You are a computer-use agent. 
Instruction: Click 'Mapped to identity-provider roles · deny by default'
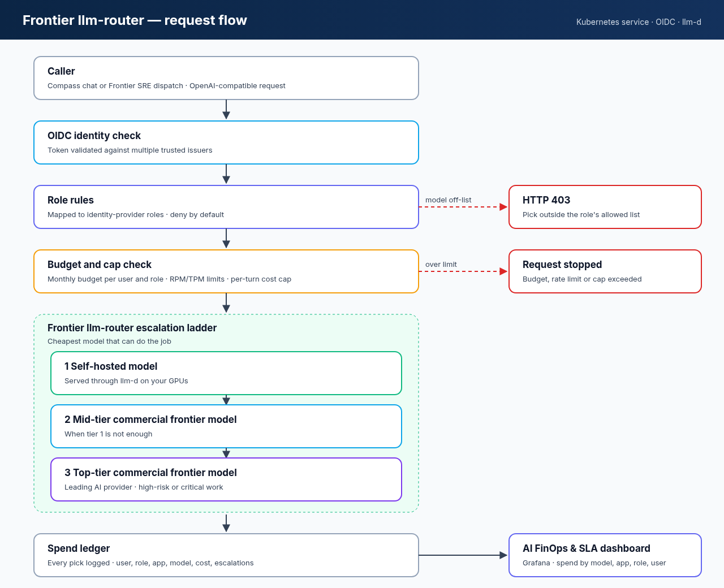tap(136, 215)
